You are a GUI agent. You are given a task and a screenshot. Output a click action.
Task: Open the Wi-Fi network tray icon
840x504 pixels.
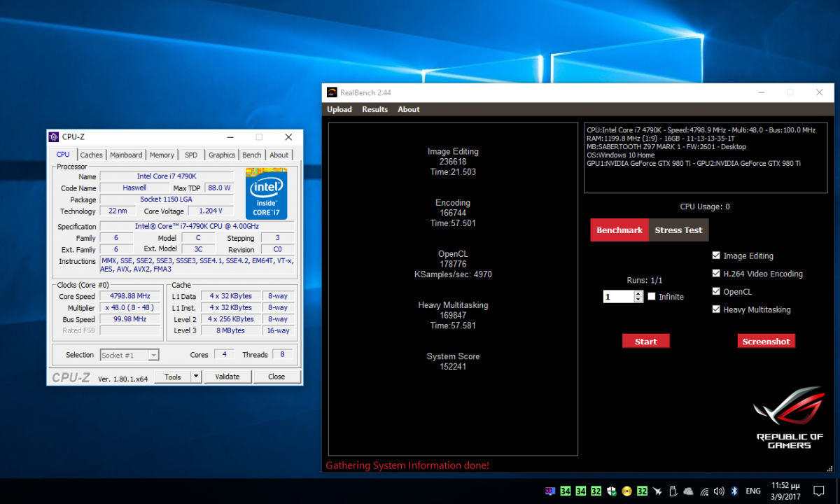(704, 491)
